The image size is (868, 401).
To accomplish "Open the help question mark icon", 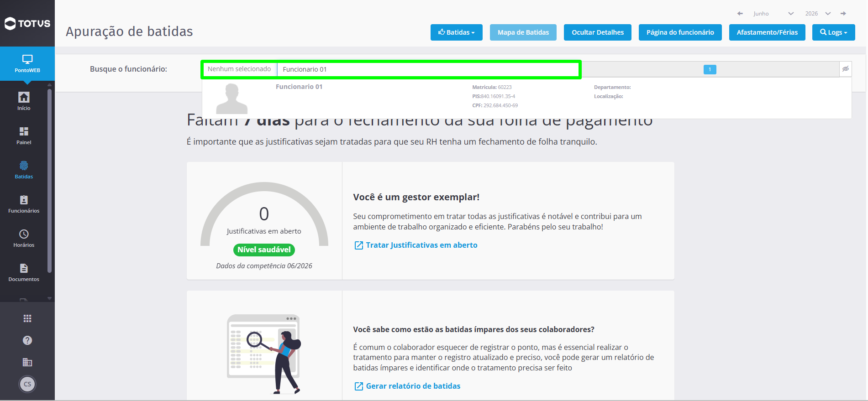I will (27, 340).
